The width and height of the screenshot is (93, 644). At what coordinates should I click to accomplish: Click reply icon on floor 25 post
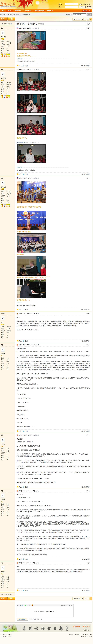tap(18, 431)
